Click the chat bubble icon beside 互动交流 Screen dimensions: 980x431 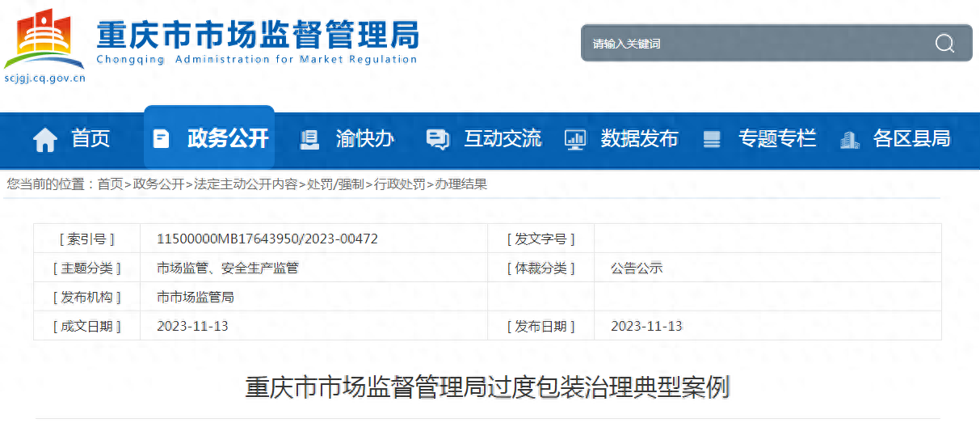pos(437,140)
